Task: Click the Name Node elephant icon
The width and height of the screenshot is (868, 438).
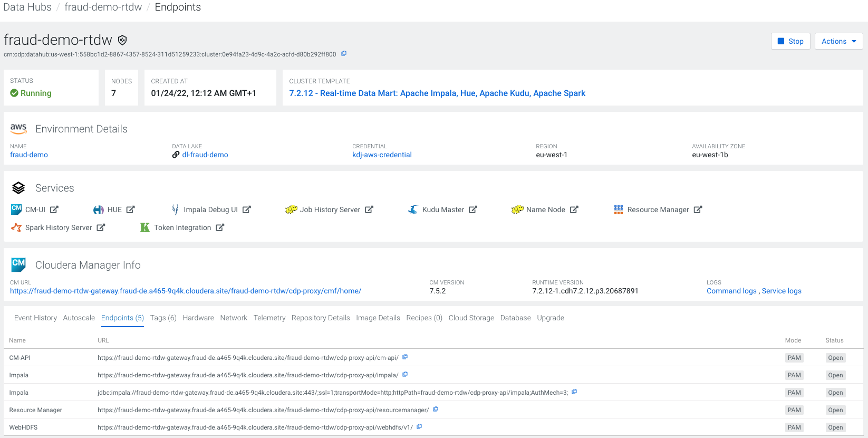Action: coord(517,210)
